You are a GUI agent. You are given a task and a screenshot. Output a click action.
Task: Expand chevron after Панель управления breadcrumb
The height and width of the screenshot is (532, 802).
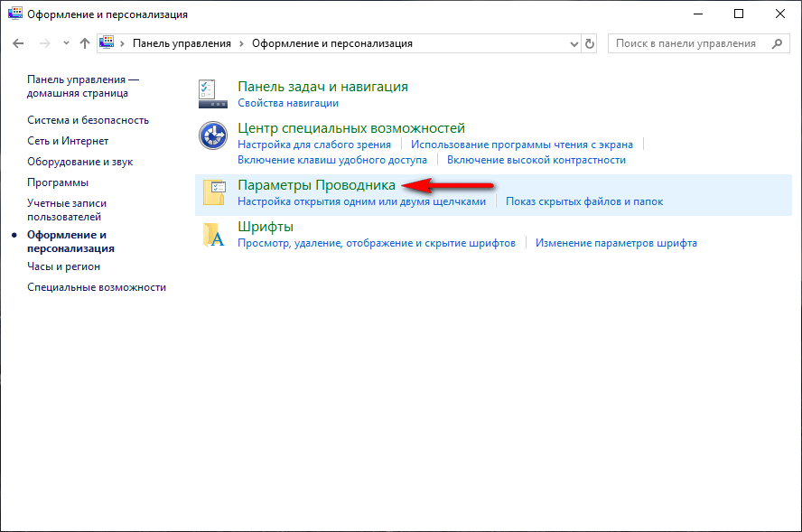[x=241, y=43]
